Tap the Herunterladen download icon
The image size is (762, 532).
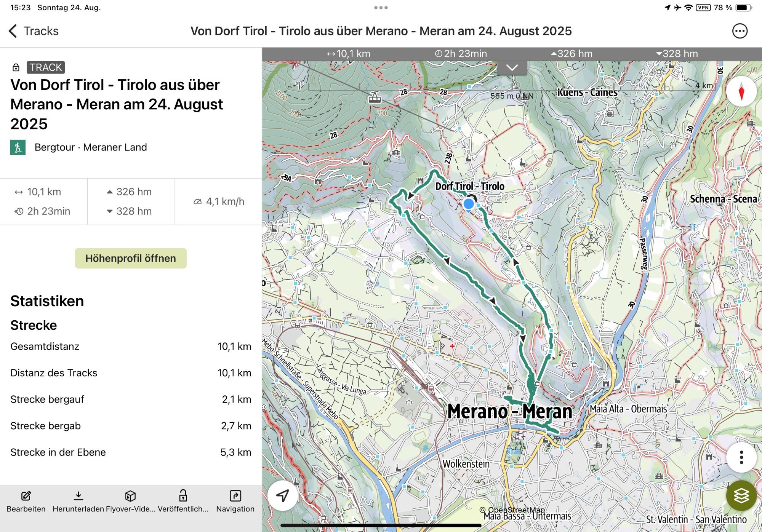pos(78,496)
